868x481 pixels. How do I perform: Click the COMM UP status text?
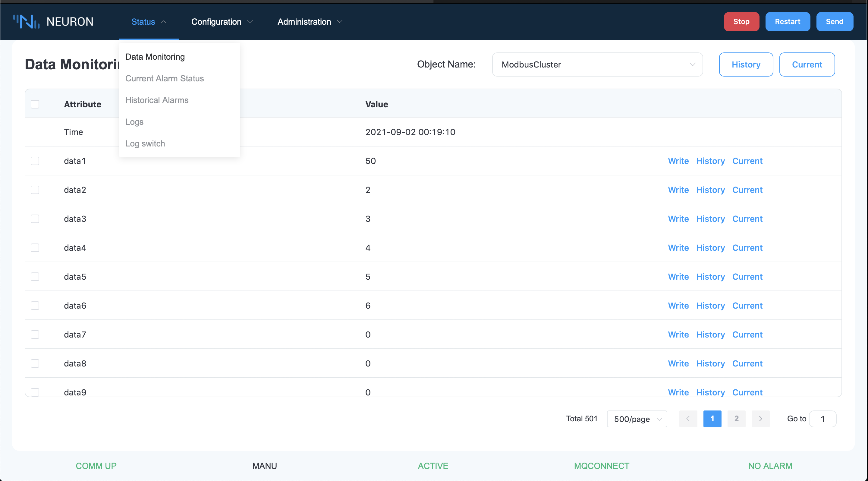point(96,466)
